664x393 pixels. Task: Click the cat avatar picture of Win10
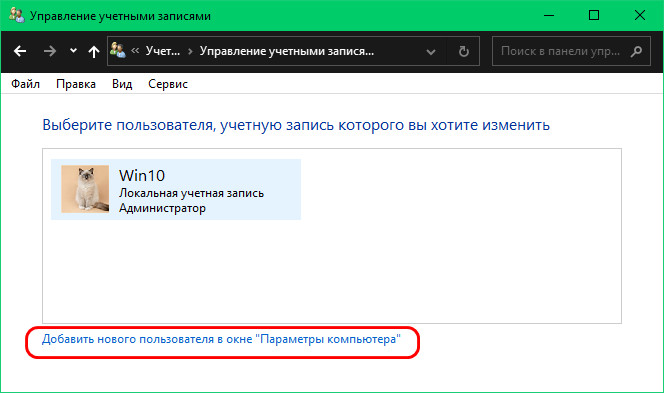pos(85,189)
